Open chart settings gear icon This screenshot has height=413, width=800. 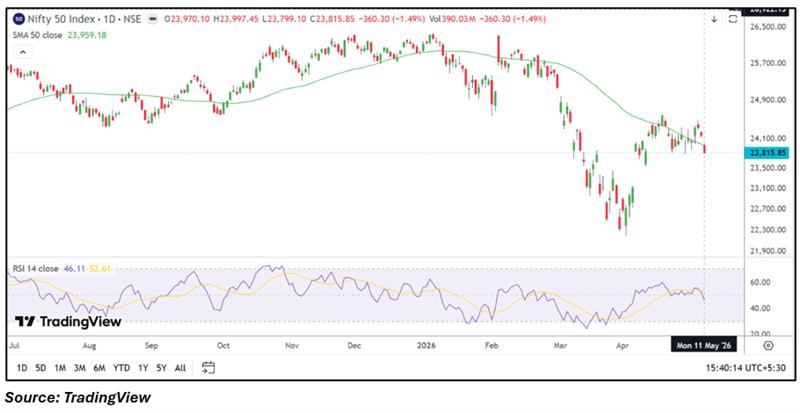point(768,346)
